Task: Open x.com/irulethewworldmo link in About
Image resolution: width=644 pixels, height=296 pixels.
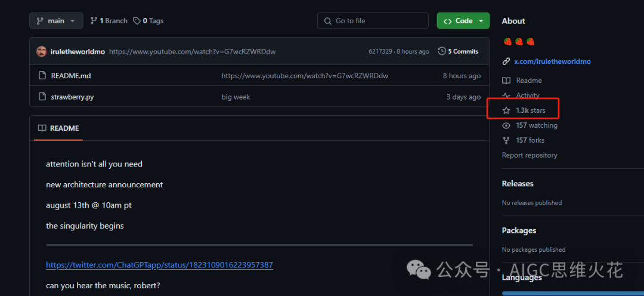Action: coord(552,61)
